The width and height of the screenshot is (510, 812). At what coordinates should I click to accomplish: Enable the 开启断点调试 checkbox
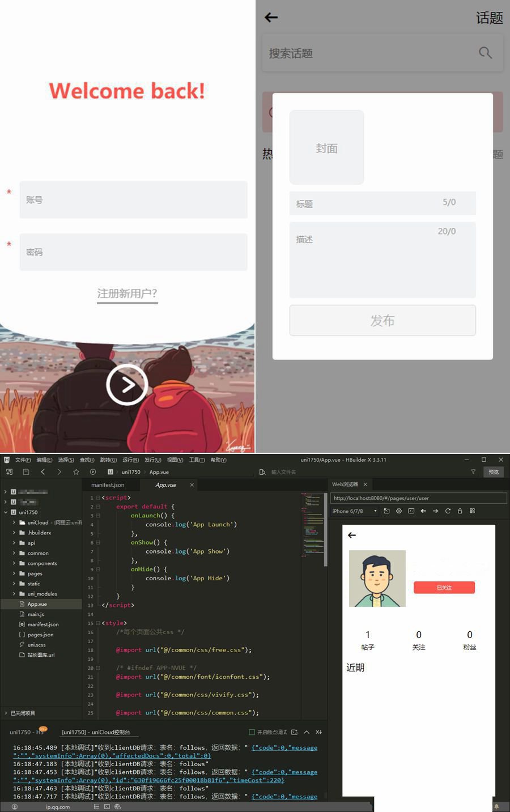[252, 732]
